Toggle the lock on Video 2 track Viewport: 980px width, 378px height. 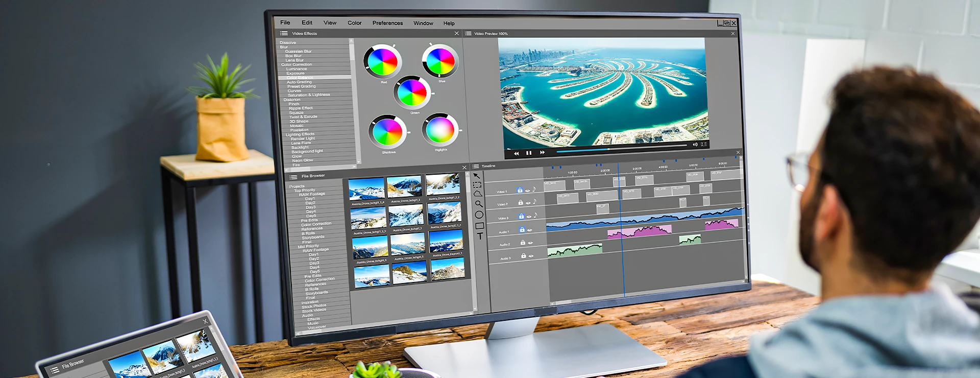coord(520,203)
